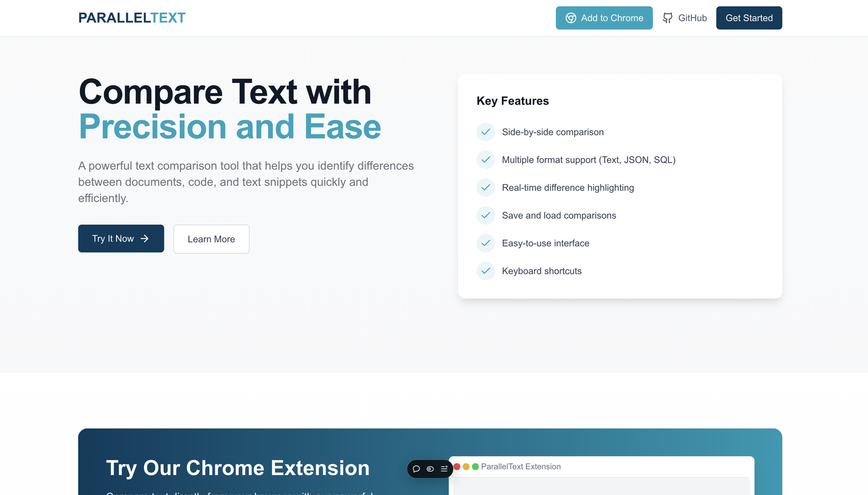
Task: Click the red dot in ParallelText Extension window
Action: click(457, 467)
